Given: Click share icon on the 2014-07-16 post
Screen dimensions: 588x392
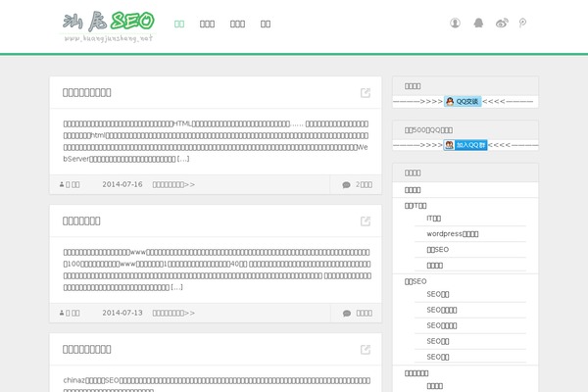Looking at the screenshot, I should [x=366, y=93].
